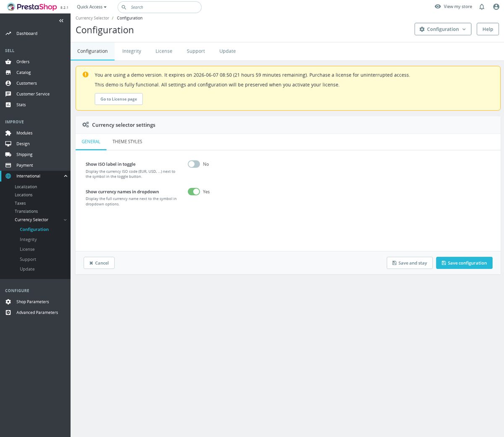
Task: Click the Design monitor icon
Action: pos(8,144)
